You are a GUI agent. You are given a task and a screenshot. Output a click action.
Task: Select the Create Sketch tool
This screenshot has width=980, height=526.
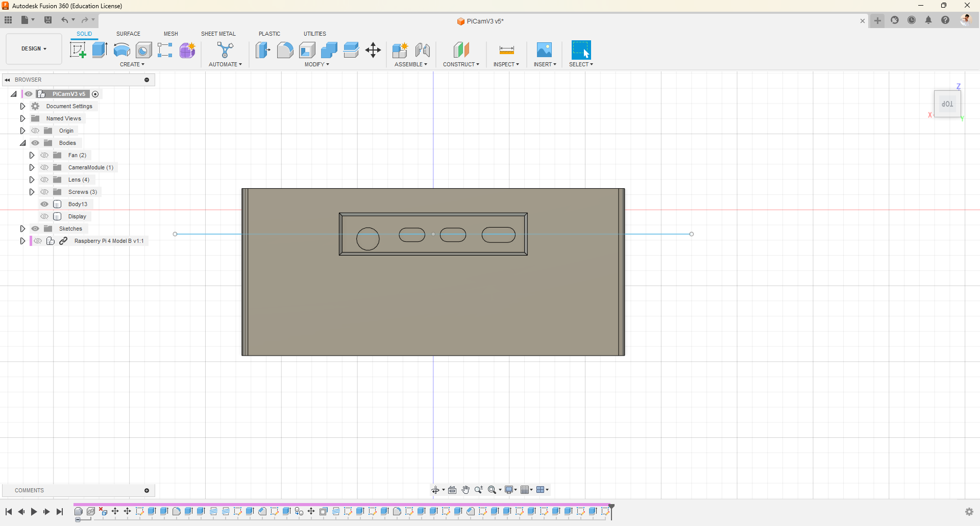coord(78,50)
